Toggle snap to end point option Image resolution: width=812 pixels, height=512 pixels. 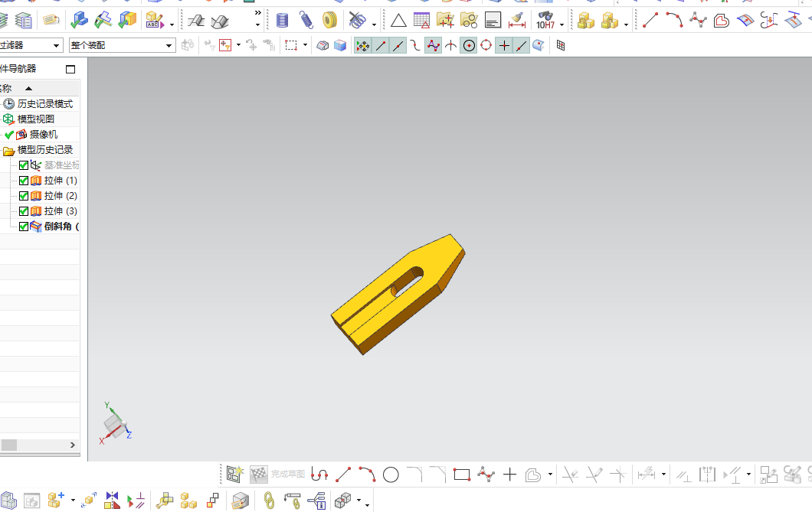coord(381,45)
